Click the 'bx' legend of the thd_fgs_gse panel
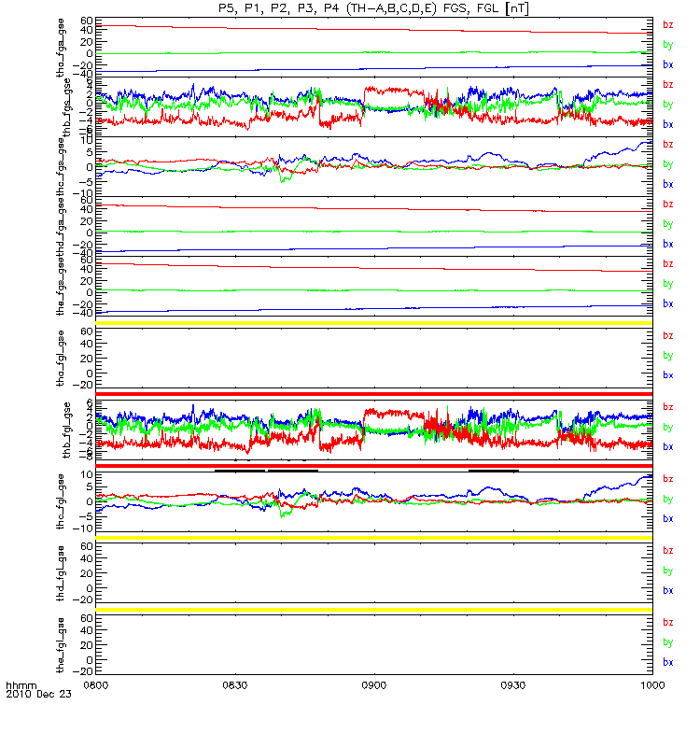700x747 pixels. 668,244
